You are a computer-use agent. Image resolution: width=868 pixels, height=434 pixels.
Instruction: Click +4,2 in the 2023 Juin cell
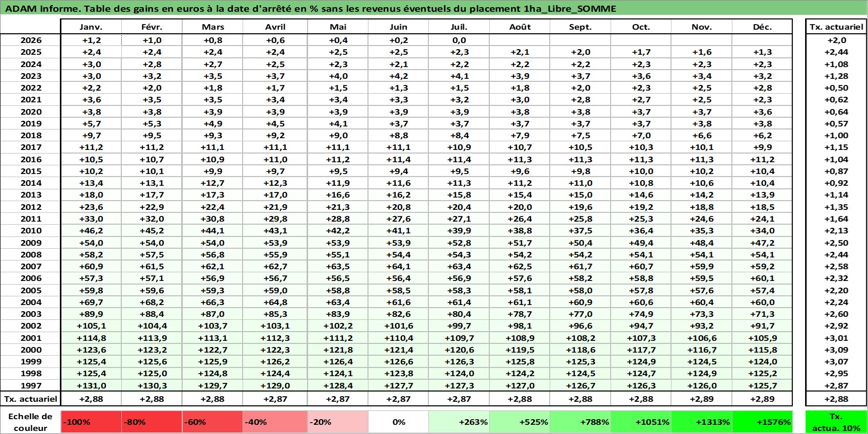399,76
